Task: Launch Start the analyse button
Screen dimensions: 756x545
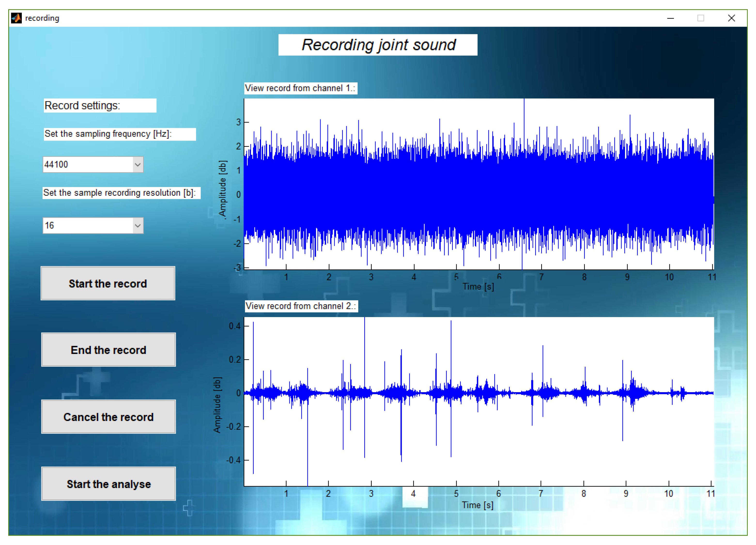Action: click(x=108, y=484)
